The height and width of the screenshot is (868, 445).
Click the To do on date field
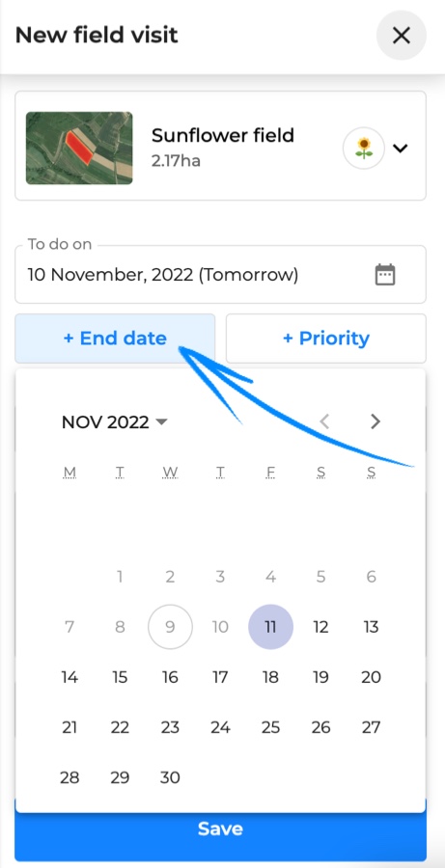point(220,275)
